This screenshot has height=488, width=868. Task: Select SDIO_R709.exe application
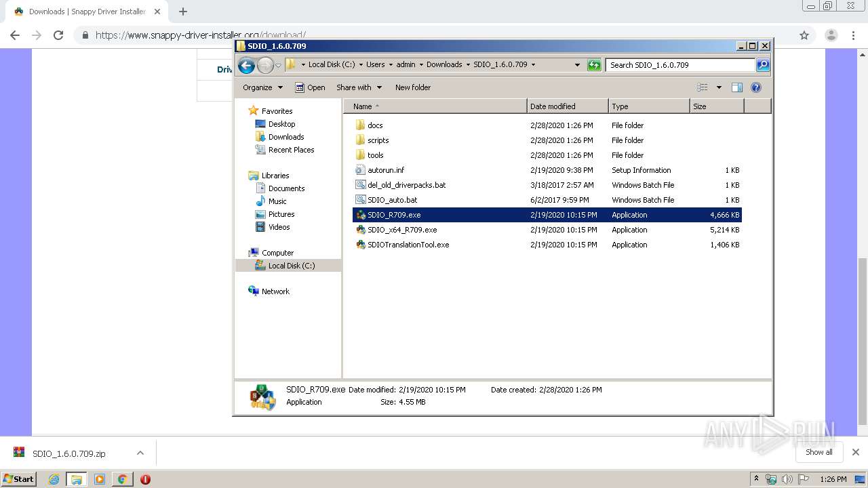coord(547,215)
